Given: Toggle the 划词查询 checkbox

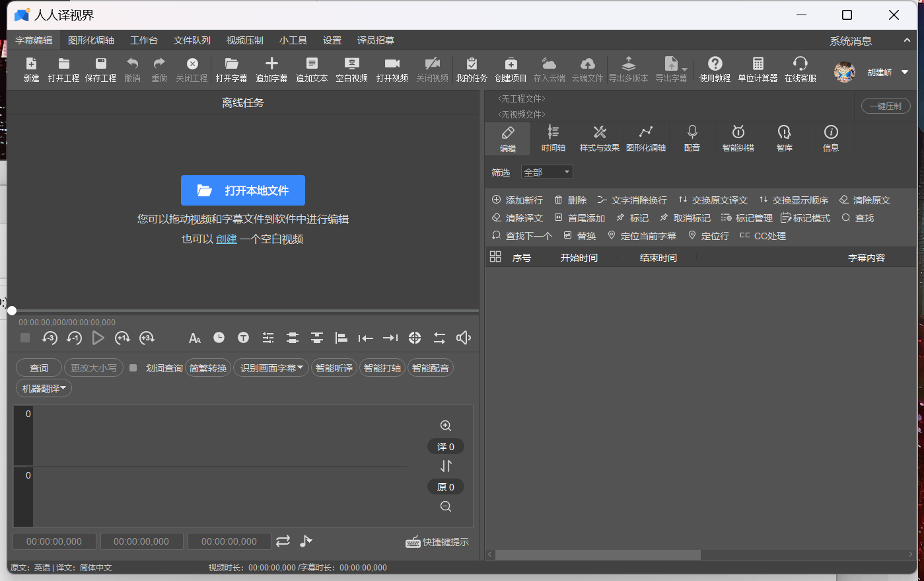Looking at the screenshot, I should pyautogui.click(x=133, y=368).
